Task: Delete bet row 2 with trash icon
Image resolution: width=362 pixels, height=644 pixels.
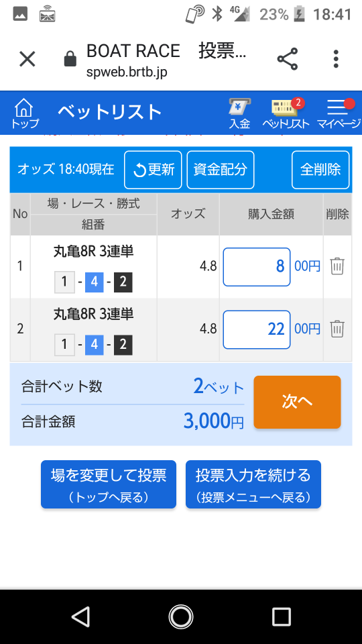Action: pos(337,329)
